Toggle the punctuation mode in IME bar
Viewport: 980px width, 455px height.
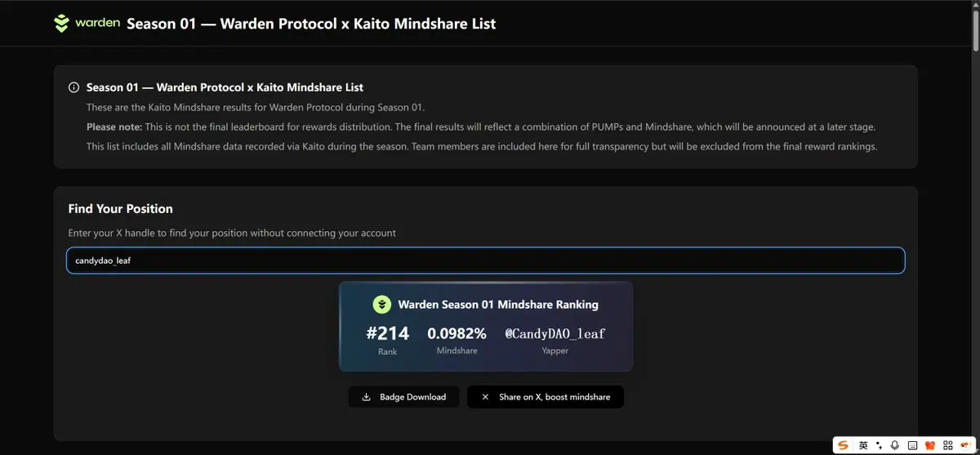(879, 445)
